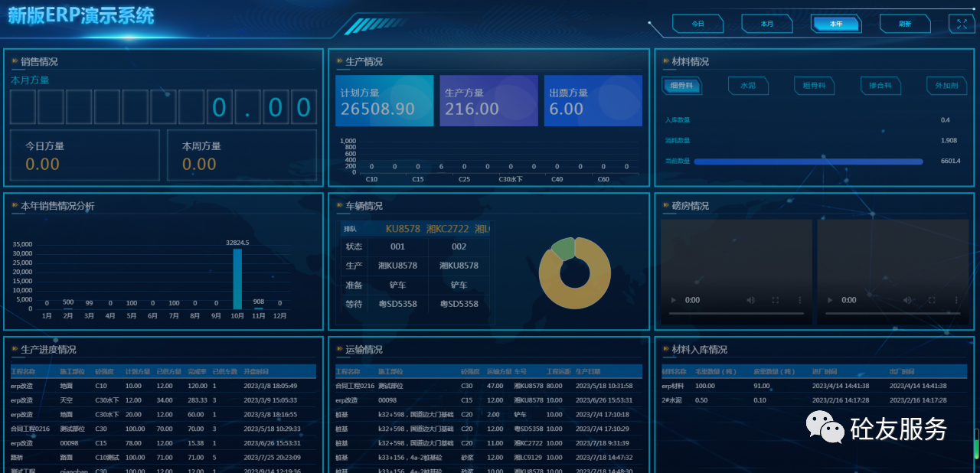Fullscreen the left weighbridge video
Image resolution: width=980 pixels, height=473 pixels.
click(x=775, y=300)
